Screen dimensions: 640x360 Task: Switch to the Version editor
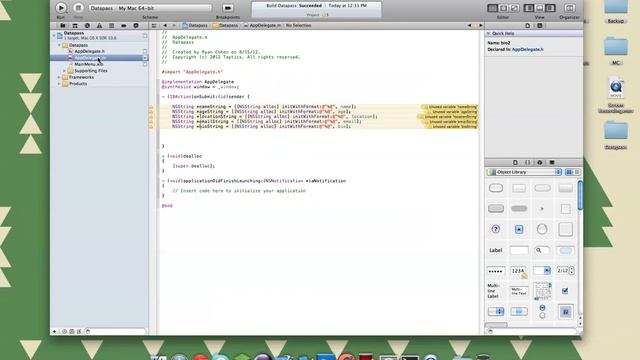(515, 8)
